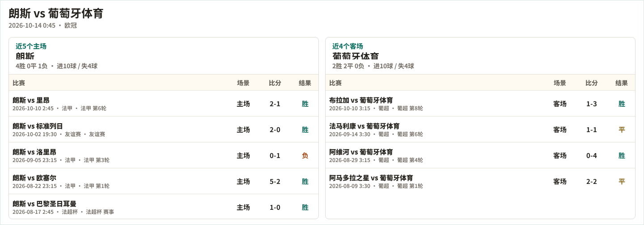Click the 结果 column header in away table
This screenshot has height=225, width=644.
[x=622, y=83]
